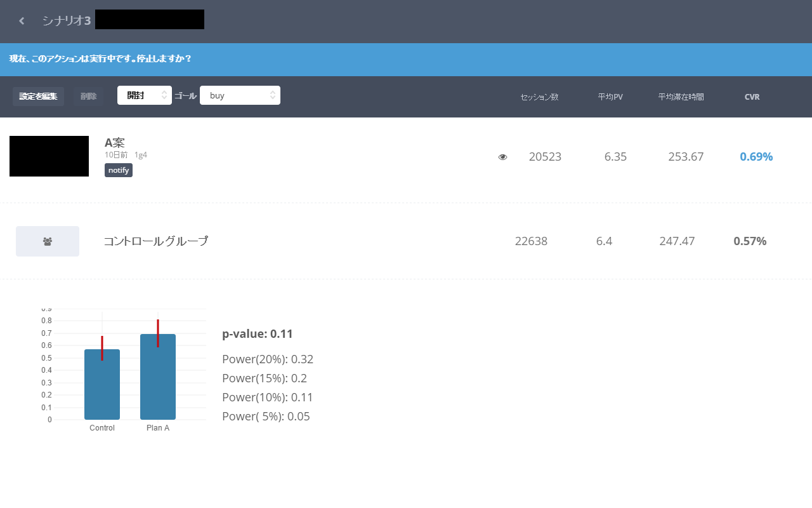
Task: Click session count 22638
Action: tap(531, 241)
